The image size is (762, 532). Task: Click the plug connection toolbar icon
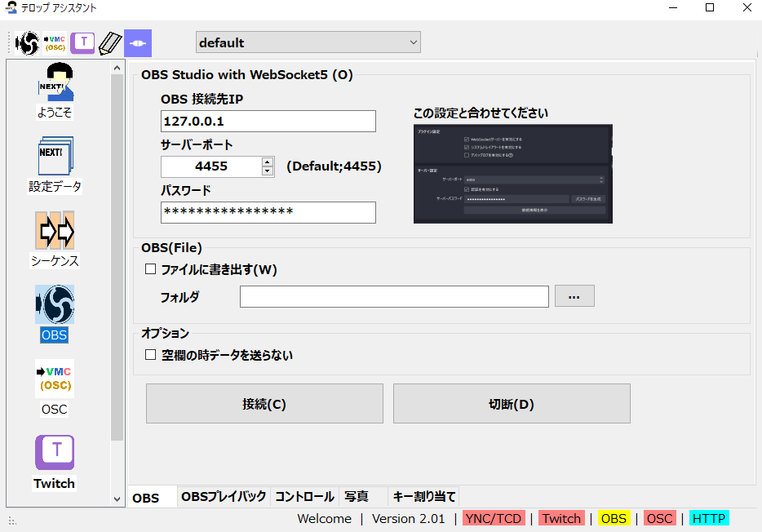[x=137, y=42]
